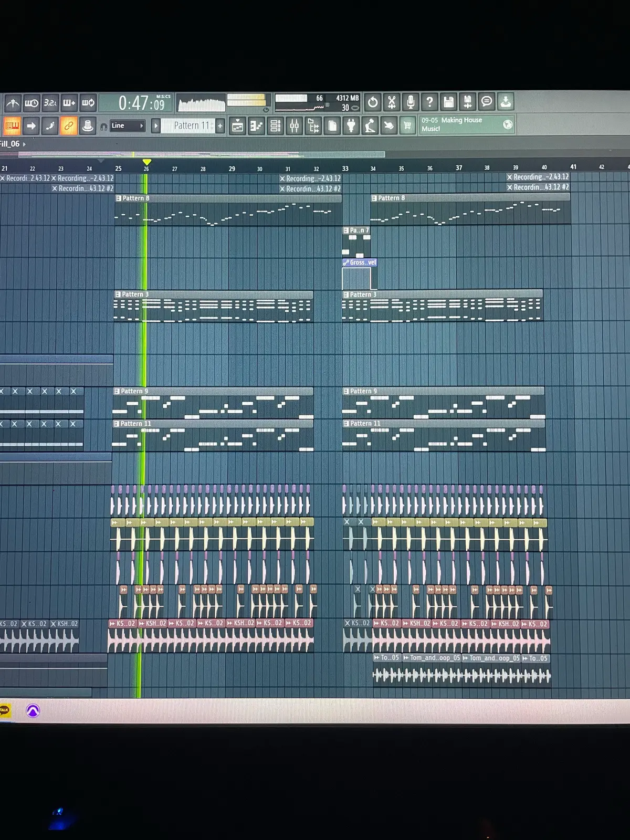Open the Channel rack
This screenshot has width=630, height=840.
tap(276, 125)
